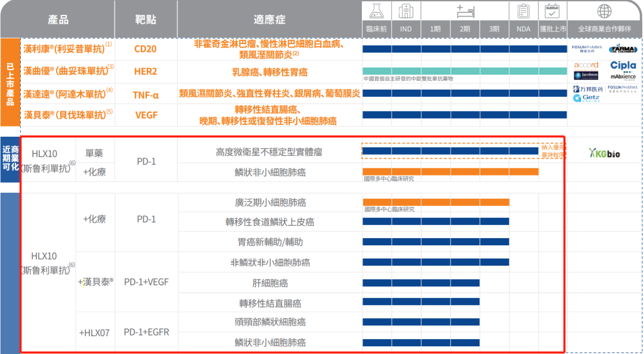Click the 靶點 column header

tap(146, 19)
